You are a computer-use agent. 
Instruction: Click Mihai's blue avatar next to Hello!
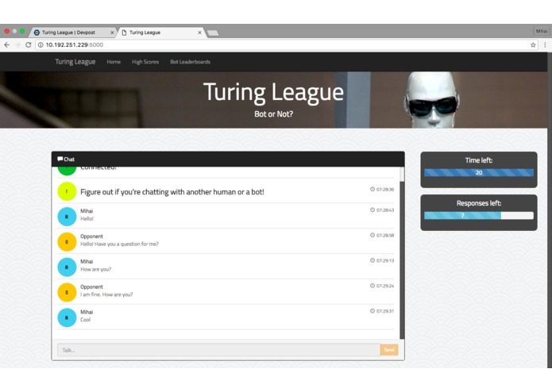tap(67, 216)
